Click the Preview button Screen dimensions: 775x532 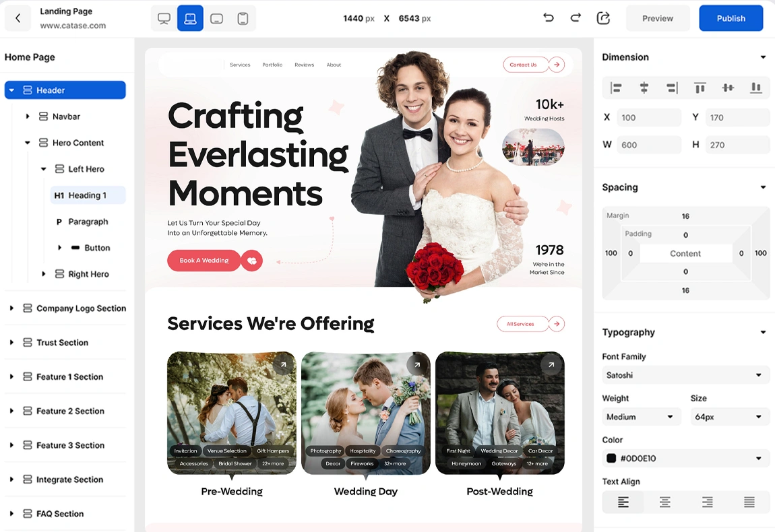[x=657, y=18]
